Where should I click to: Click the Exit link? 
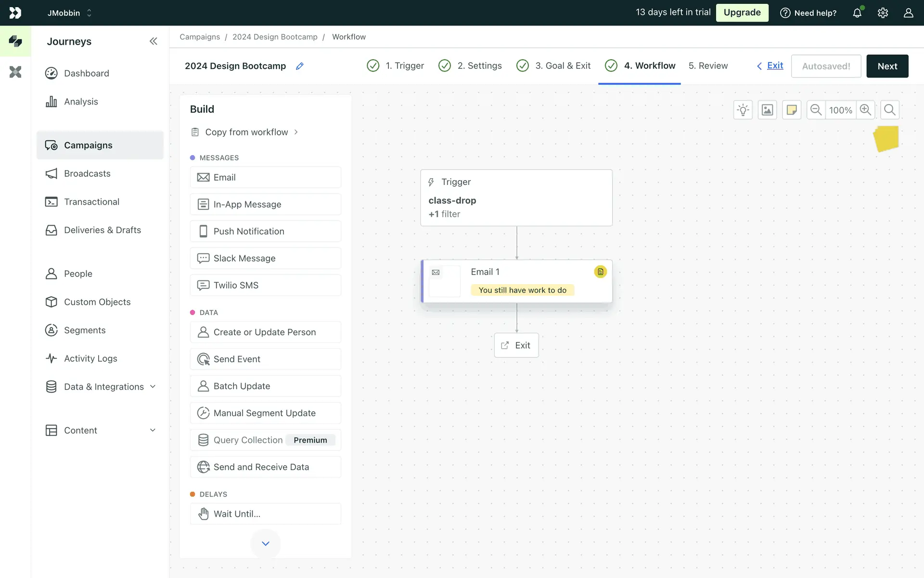click(774, 66)
